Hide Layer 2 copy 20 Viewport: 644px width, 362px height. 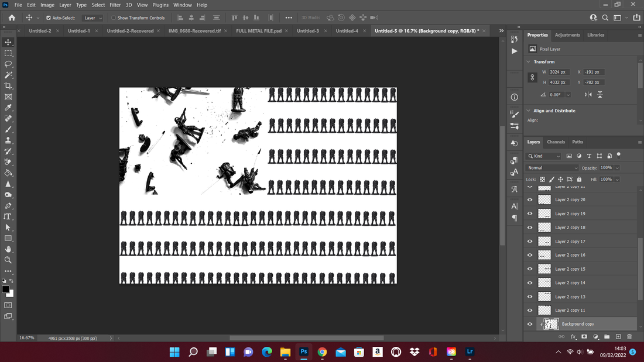[530, 200]
